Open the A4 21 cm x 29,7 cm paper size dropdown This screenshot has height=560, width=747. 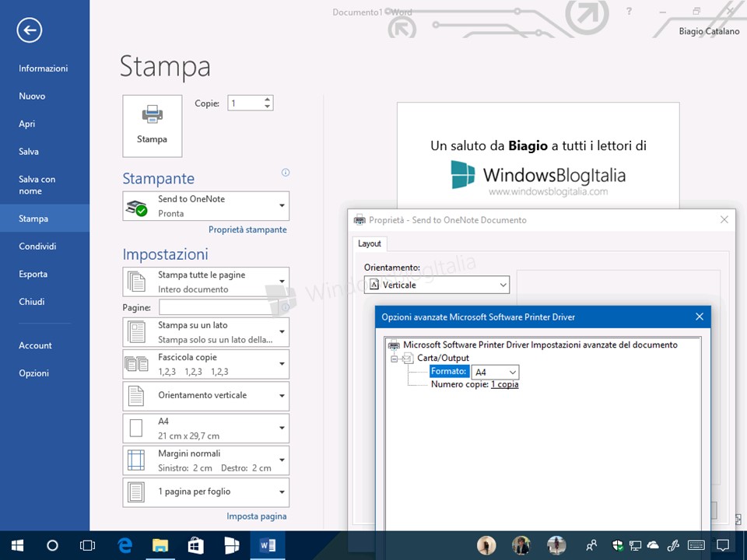(205, 428)
